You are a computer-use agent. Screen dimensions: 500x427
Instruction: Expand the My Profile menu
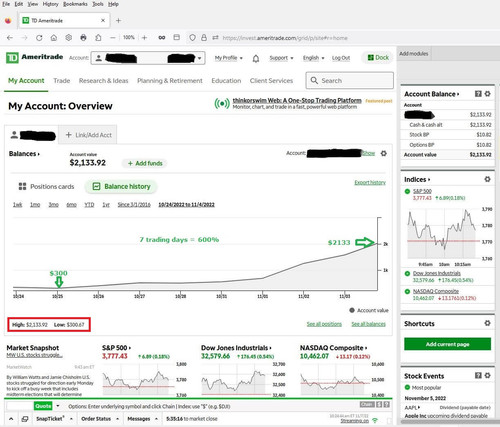tap(229, 58)
